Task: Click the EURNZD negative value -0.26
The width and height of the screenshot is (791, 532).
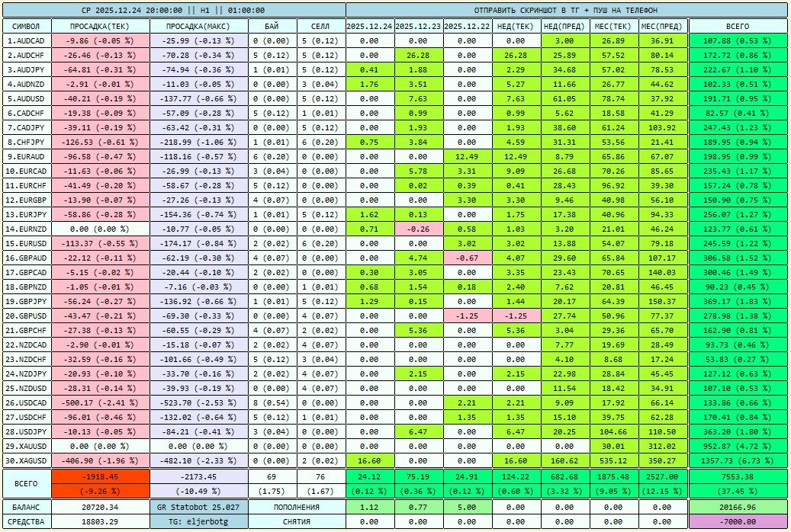Action: point(418,229)
